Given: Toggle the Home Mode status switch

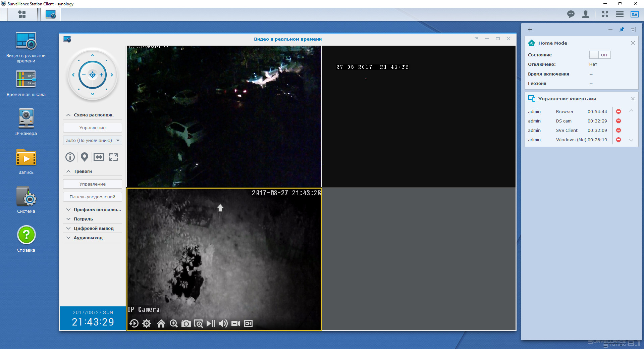Looking at the screenshot, I should [x=599, y=55].
